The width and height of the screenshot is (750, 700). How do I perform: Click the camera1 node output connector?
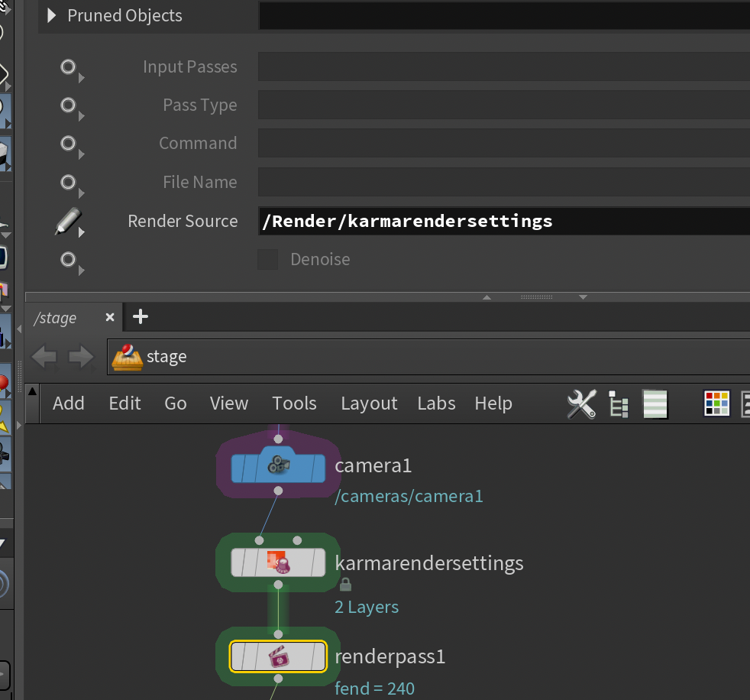278,491
